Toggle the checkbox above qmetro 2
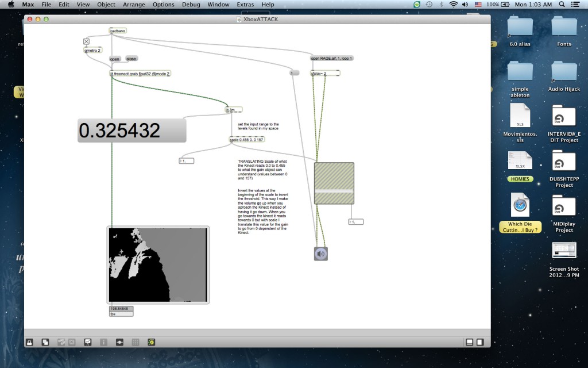This screenshot has width=588, height=368. (87, 41)
